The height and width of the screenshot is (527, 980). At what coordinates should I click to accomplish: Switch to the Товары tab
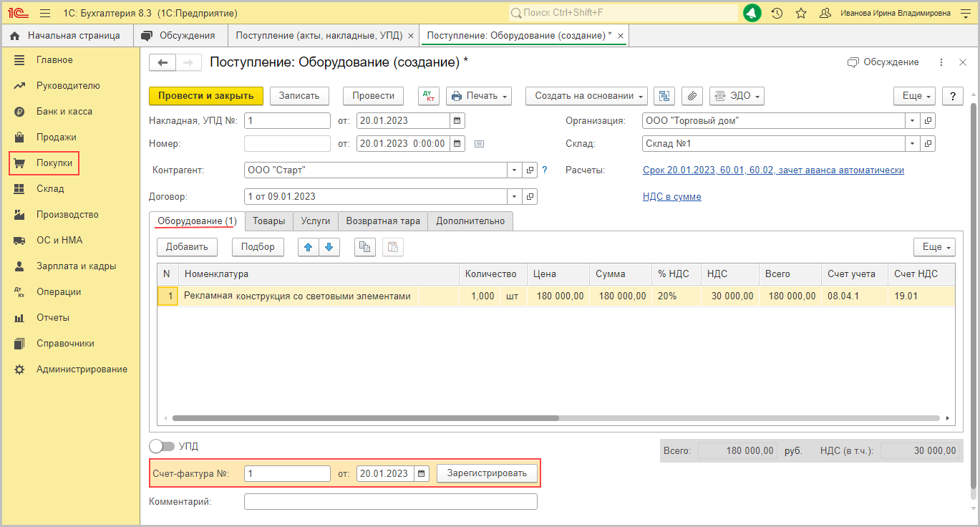(268, 221)
